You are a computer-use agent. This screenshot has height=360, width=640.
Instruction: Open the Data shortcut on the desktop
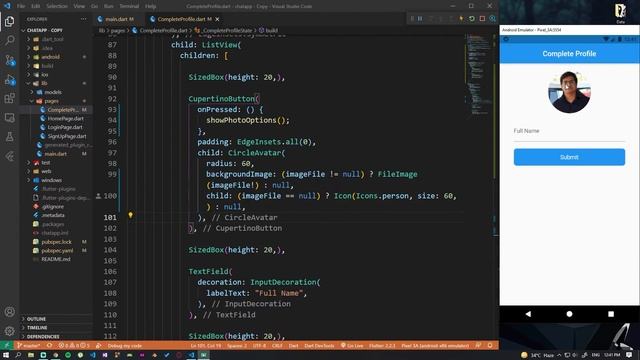tap(620, 13)
